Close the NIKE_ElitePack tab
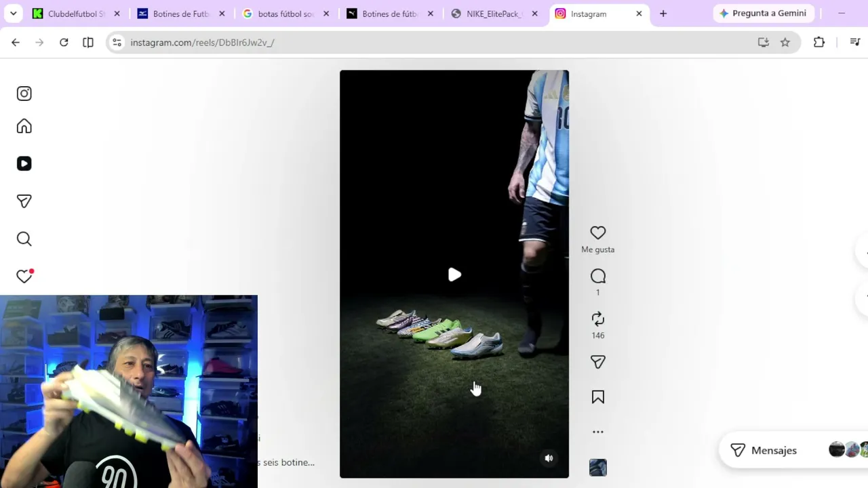This screenshot has height=488, width=868. click(534, 14)
